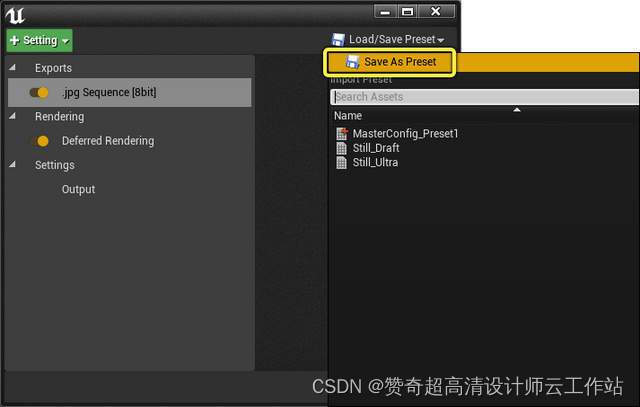This screenshot has height=407, width=640.
Task: Select the Output settings item
Action: point(78,189)
